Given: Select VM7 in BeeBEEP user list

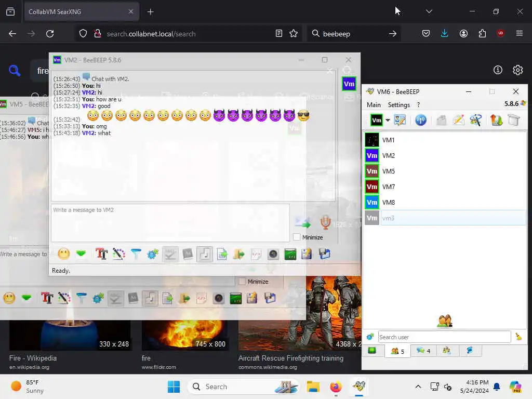Looking at the screenshot, I should 445,187.
